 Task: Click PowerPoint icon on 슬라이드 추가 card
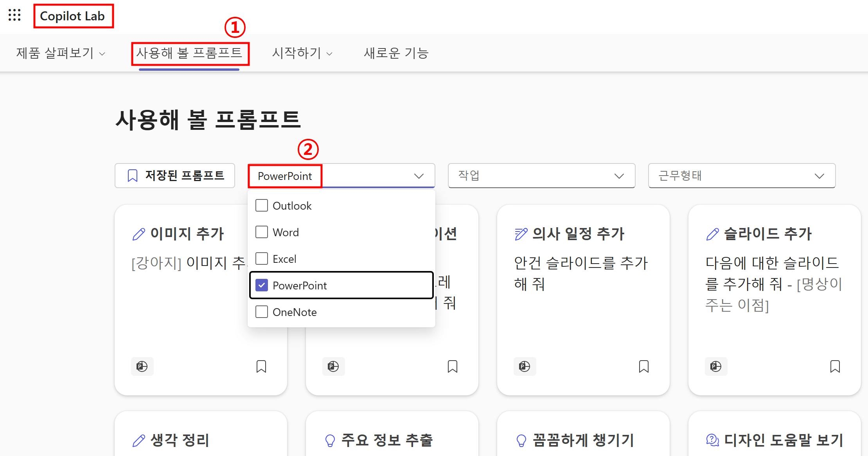point(716,366)
